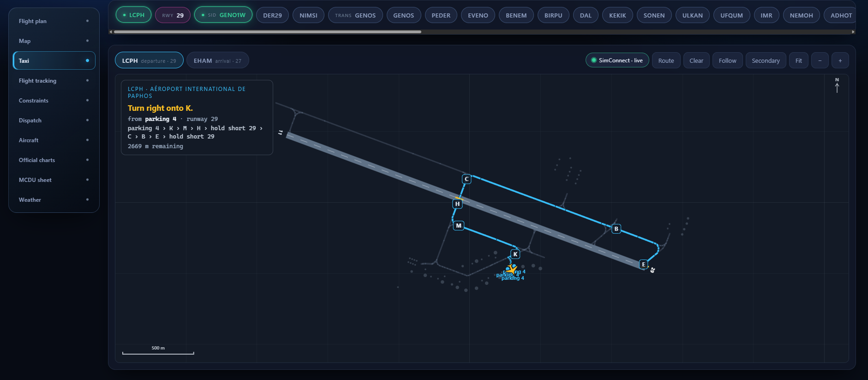Toggle Follow aircraft mode
Viewport: 868px width, 380px height.
[x=728, y=60]
